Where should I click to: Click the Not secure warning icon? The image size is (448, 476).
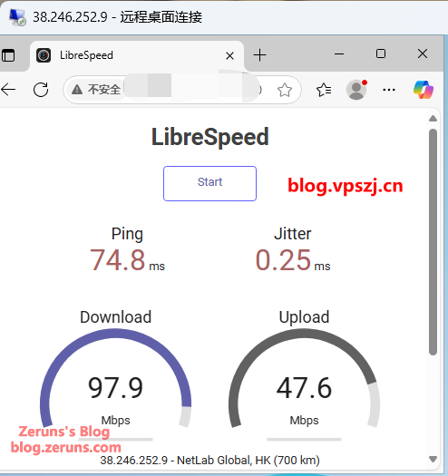[x=77, y=90]
